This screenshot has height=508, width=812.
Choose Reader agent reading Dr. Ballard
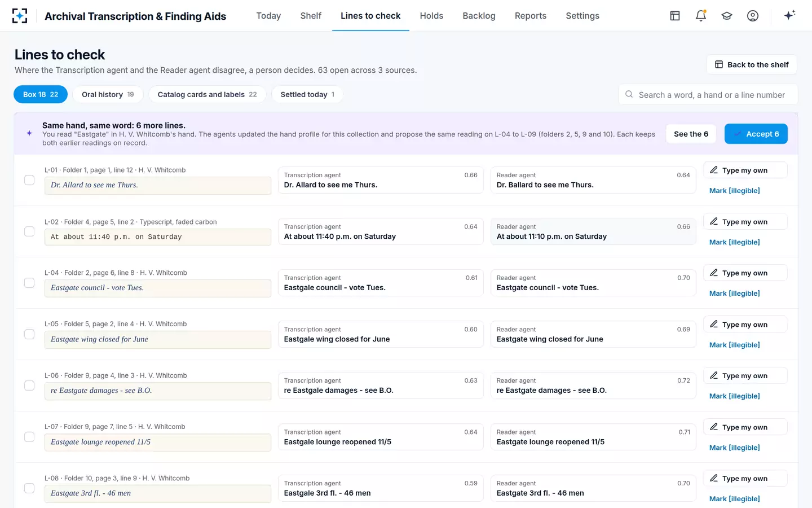[x=593, y=180]
